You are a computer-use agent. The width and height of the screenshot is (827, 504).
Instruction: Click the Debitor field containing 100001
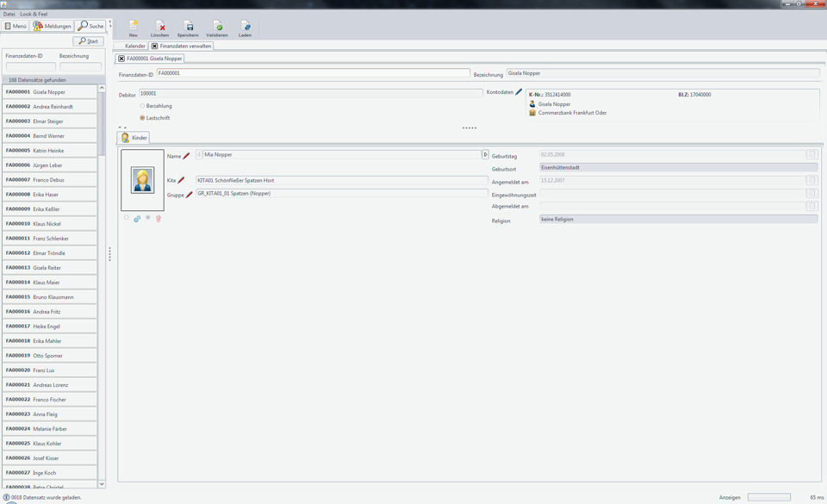point(311,93)
